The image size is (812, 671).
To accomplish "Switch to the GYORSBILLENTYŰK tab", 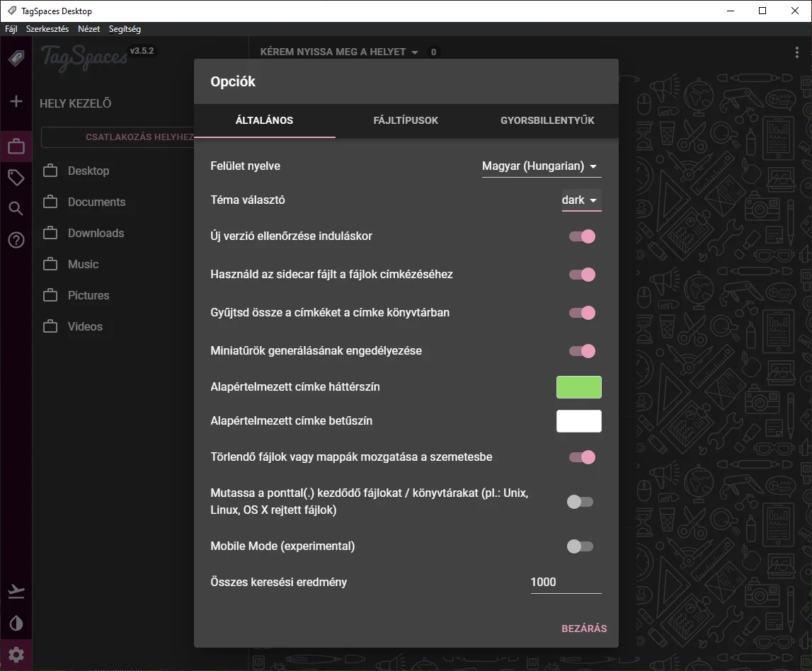I will click(x=547, y=120).
